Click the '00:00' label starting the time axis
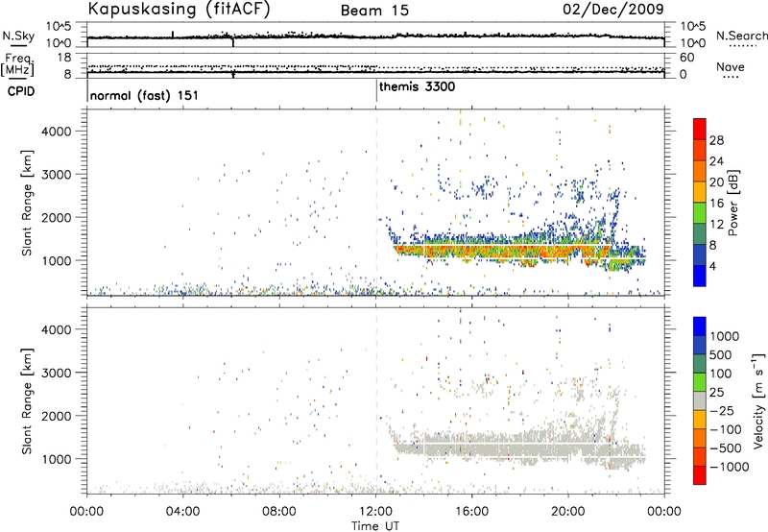The image size is (768, 532). 87,512
